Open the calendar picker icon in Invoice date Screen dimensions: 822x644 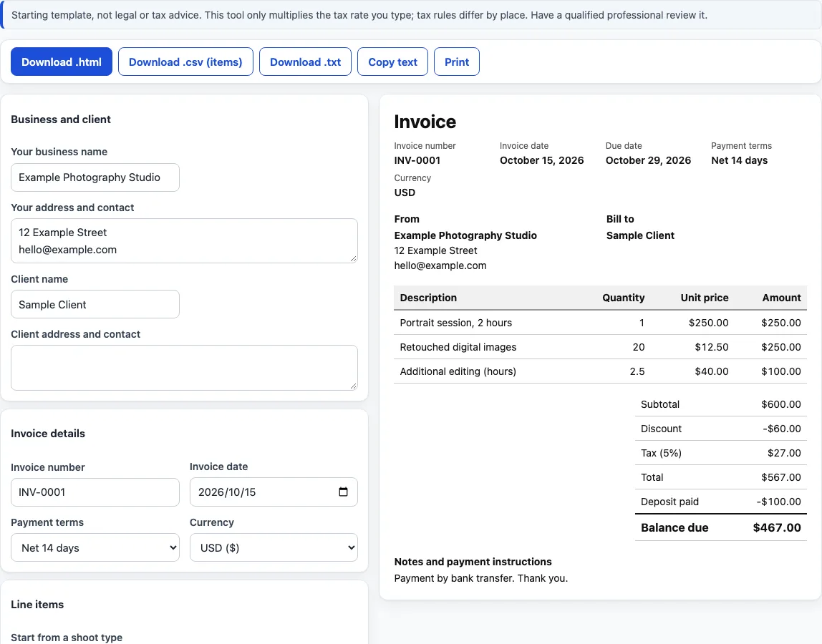(344, 492)
